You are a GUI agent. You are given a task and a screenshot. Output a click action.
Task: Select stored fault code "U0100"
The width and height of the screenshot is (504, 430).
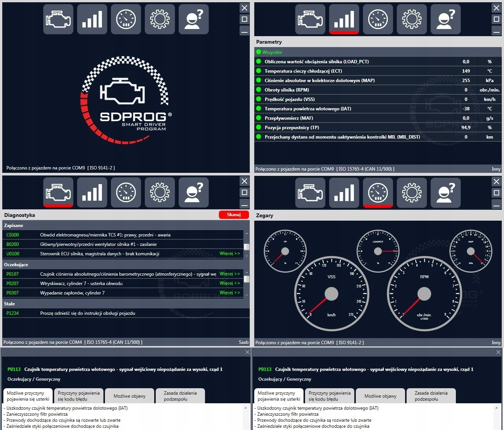coord(12,254)
